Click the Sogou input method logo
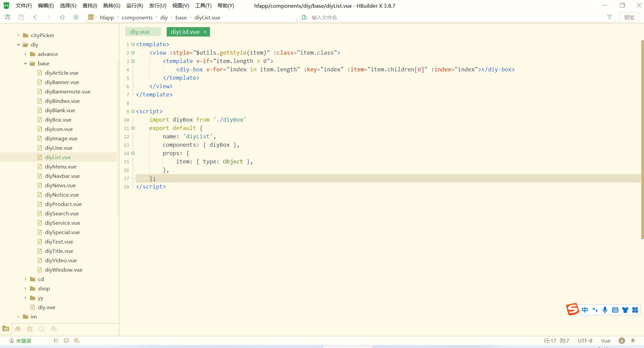Image resolution: width=644 pixels, height=348 pixels. (x=573, y=309)
